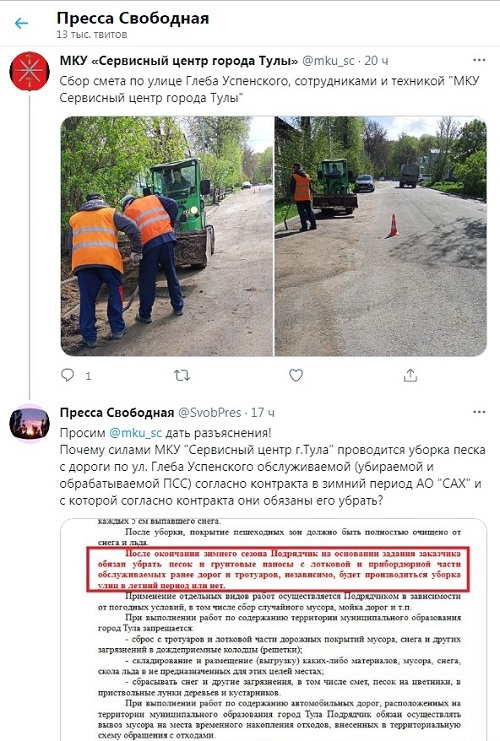Open the right photo with traffic cone
Screen dimensions: 500x741
381,236
